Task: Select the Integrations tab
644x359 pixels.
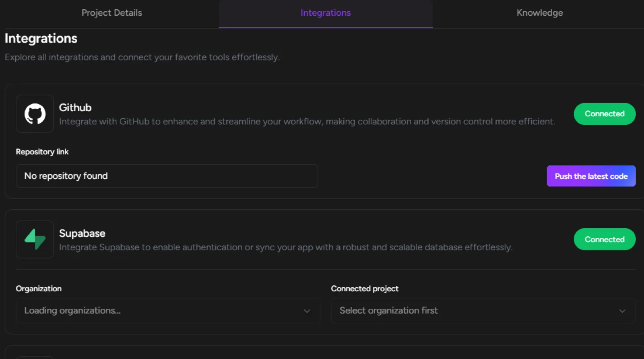Action: click(x=326, y=13)
